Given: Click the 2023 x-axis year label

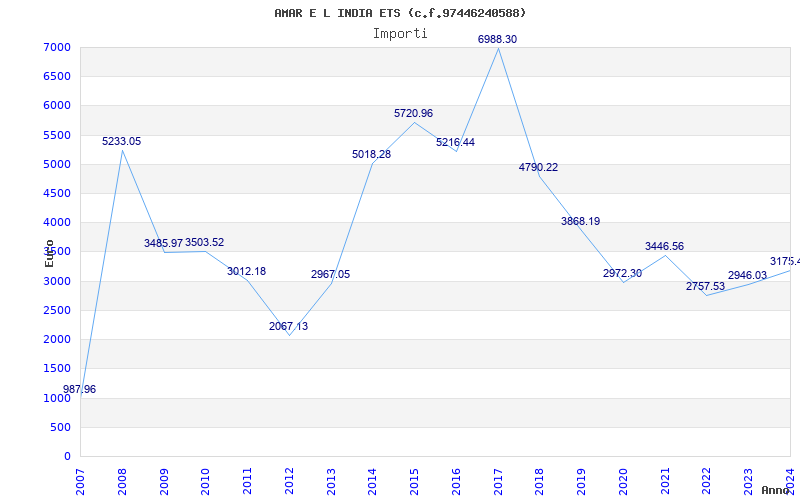Looking at the screenshot, I should point(748,482).
